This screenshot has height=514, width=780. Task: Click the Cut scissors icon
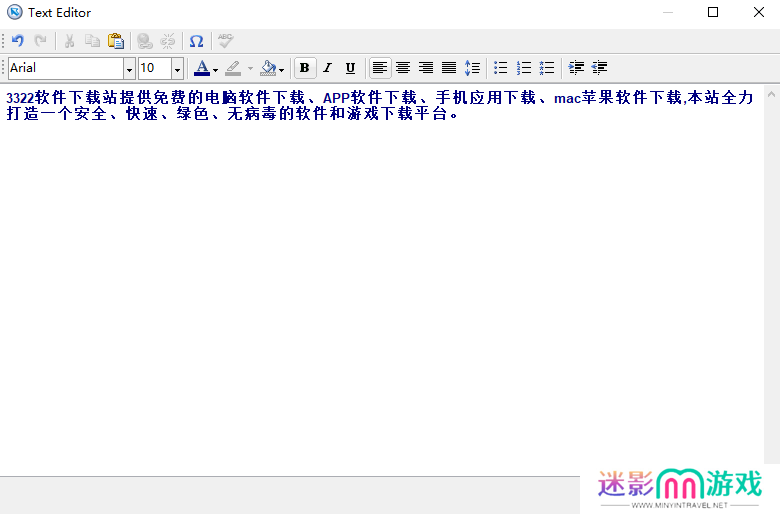click(x=69, y=41)
